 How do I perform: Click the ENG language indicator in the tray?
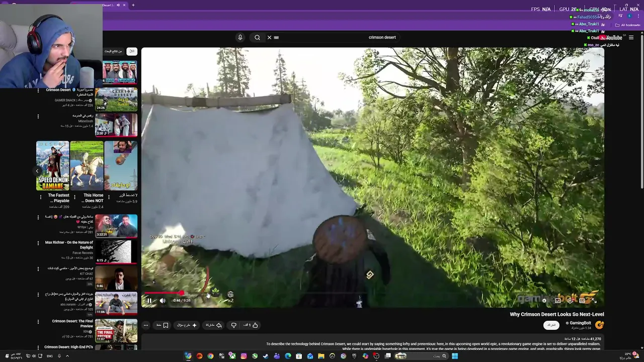50,356
